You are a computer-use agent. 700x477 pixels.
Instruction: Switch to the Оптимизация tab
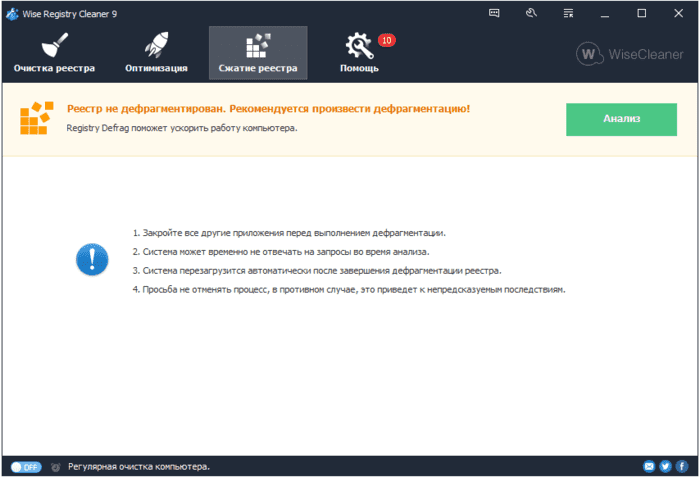point(156,53)
